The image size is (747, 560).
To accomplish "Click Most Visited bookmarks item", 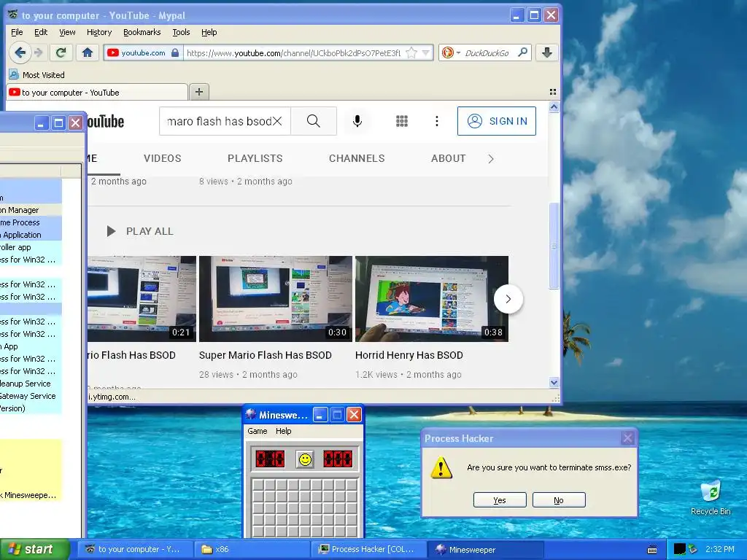I will coord(36,75).
